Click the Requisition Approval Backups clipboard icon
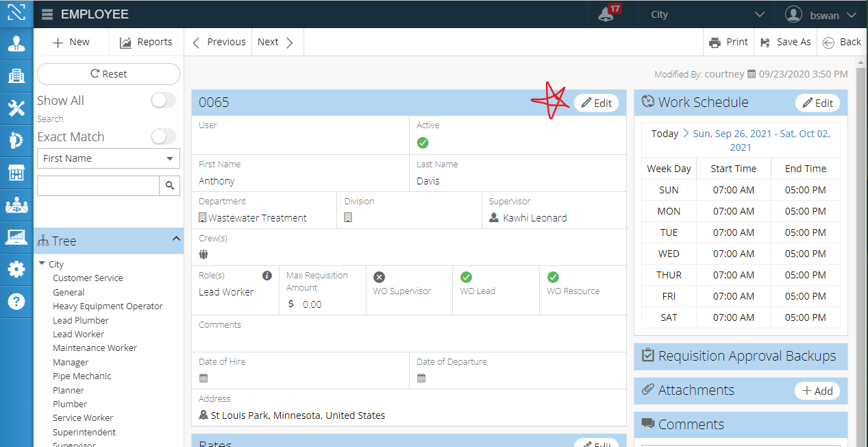This screenshot has height=447, width=868. [x=648, y=355]
